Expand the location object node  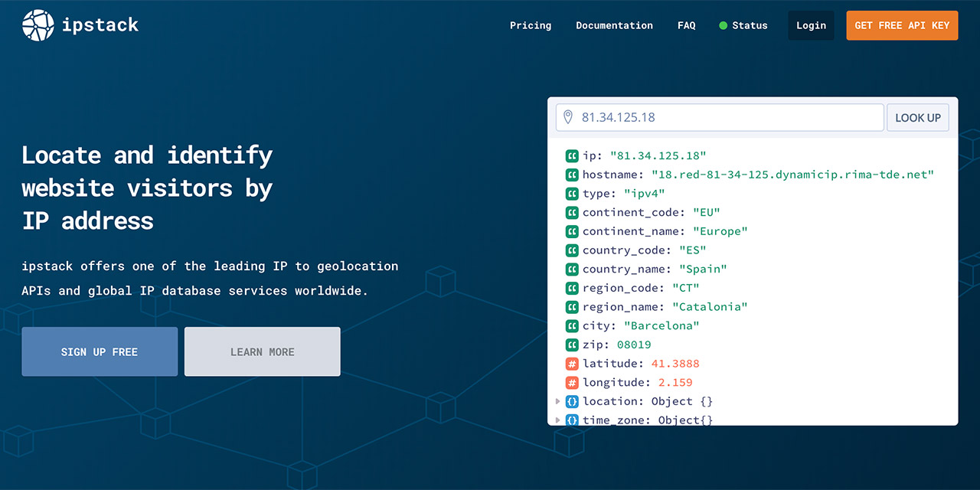558,401
